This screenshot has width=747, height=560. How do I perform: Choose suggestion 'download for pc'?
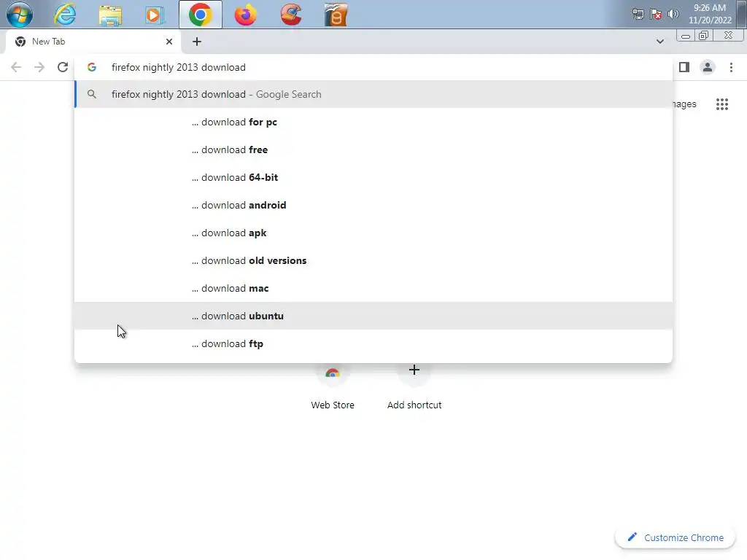(373, 122)
